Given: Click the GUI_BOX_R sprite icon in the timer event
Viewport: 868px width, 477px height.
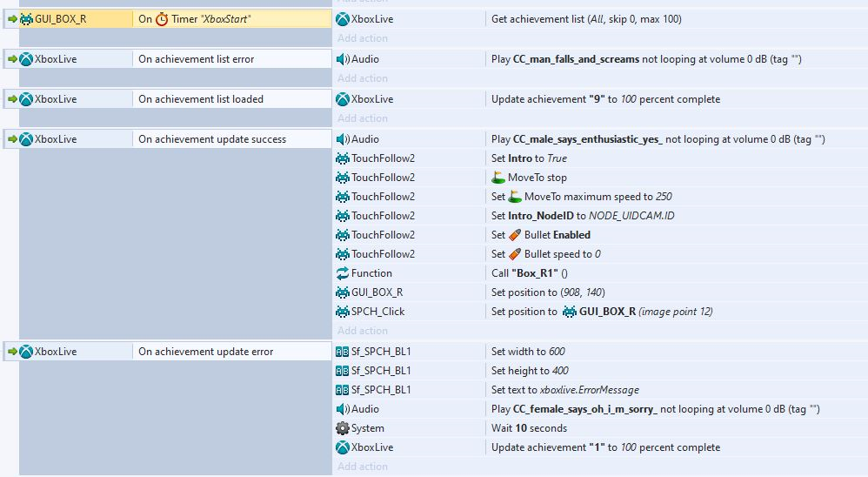Looking at the screenshot, I should (26, 19).
